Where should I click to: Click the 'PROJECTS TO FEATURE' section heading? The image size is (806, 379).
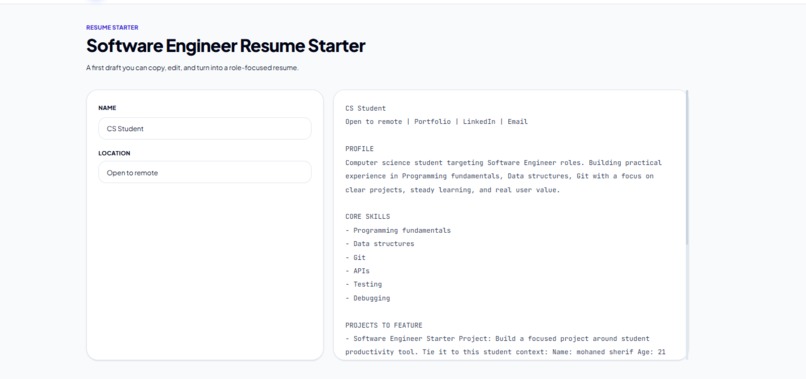point(384,325)
